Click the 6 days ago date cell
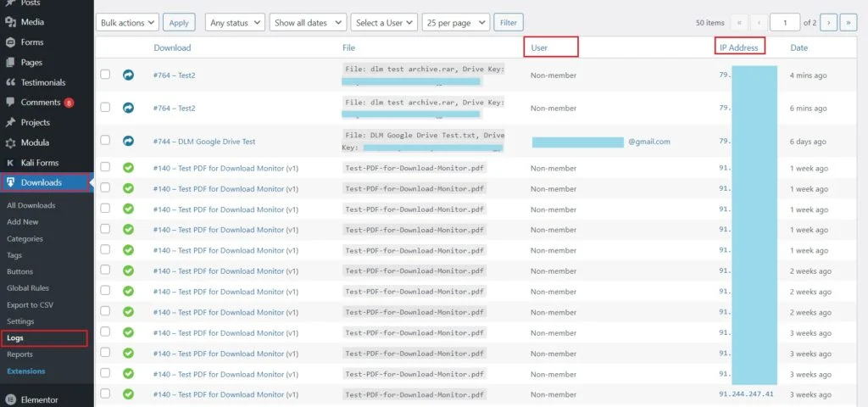The width and height of the screenshot is (868, 407). tap(808, 142)
